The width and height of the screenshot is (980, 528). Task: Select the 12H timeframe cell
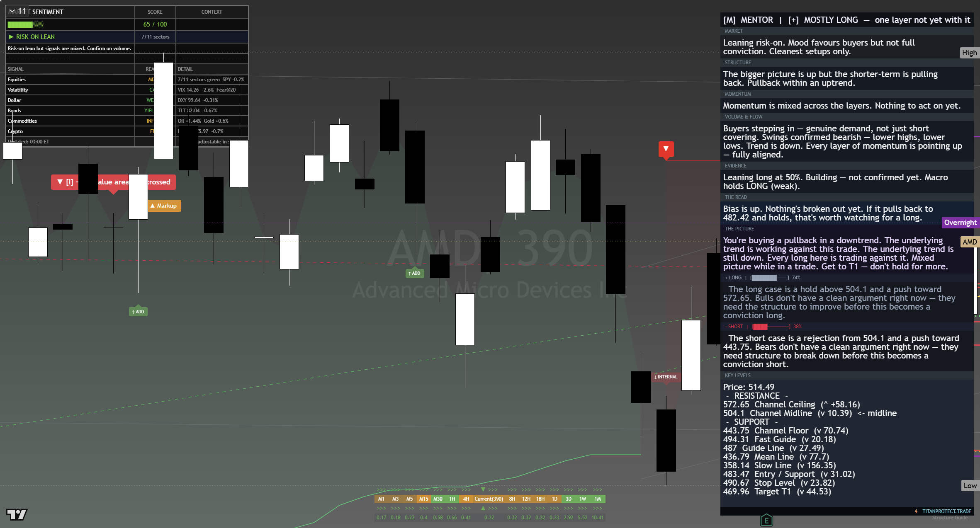(x=526, y=499)
